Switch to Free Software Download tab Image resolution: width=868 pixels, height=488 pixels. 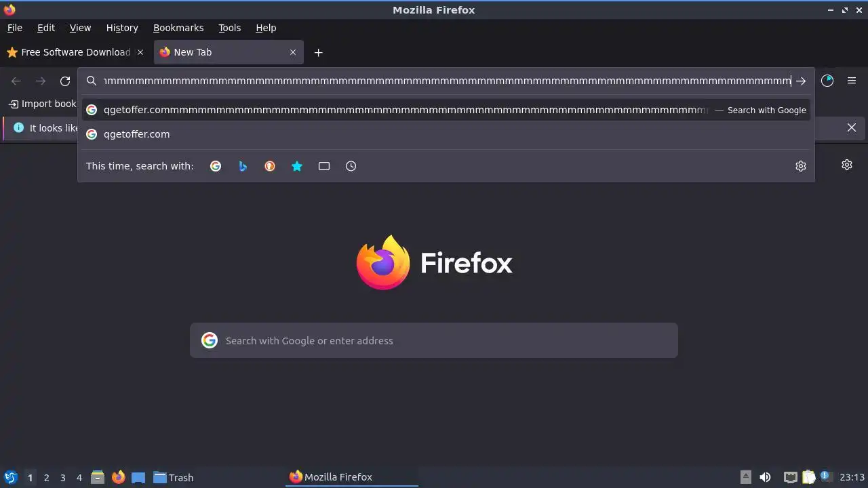tap(75, 52)
